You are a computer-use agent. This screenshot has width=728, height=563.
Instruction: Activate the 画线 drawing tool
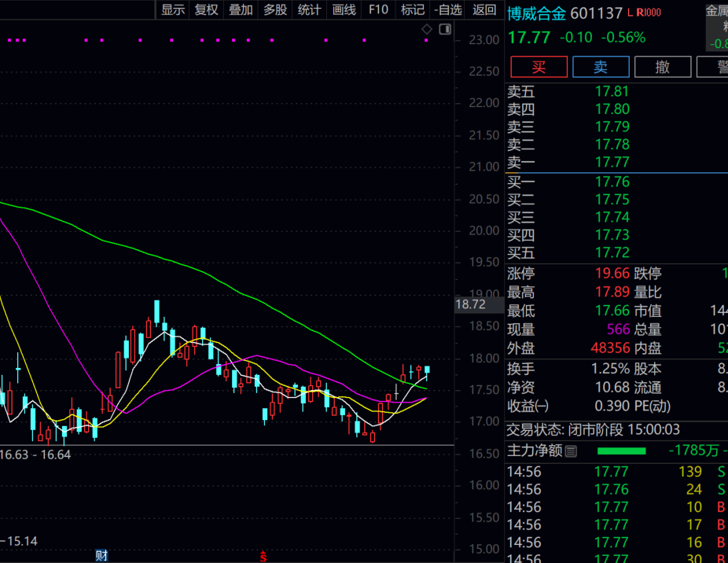coord(344,9)
